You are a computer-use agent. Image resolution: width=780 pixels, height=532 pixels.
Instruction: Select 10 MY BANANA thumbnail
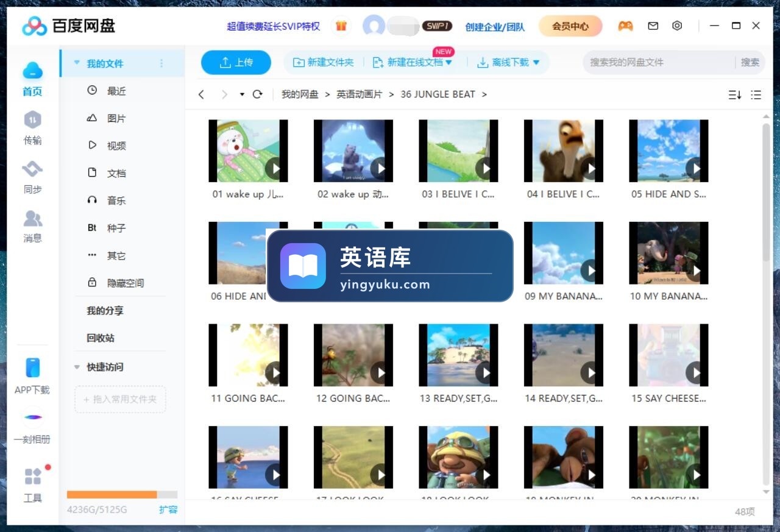point(668,253)
